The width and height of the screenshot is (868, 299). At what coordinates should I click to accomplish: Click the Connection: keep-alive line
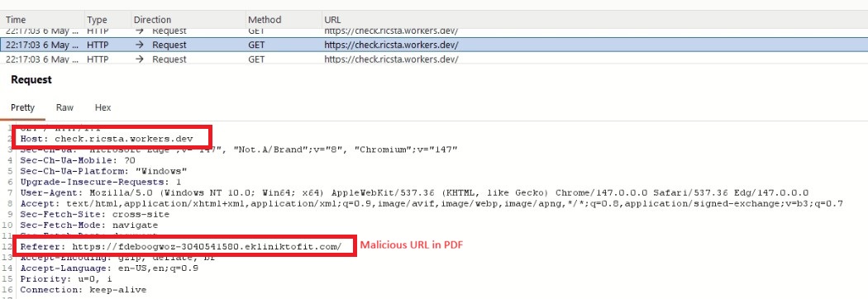[83, 290]
